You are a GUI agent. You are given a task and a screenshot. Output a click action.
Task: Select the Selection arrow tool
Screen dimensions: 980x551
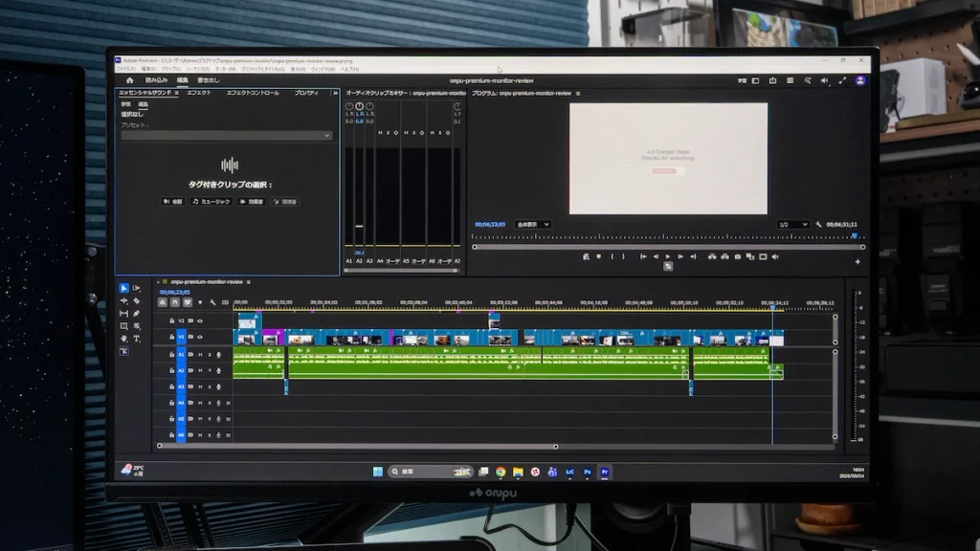pos(123,288)
